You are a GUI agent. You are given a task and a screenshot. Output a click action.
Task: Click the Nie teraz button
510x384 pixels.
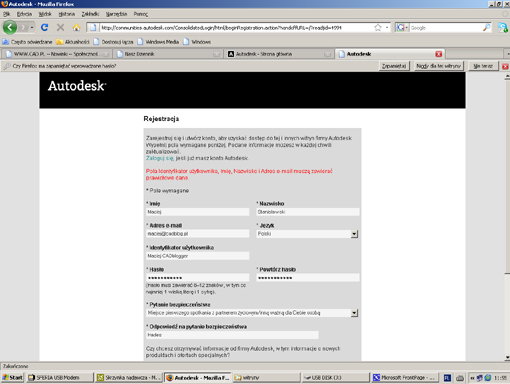483,66
